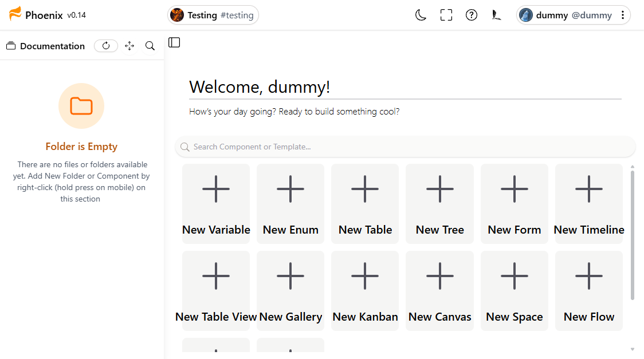Click the component list scrollbar

pos(633,235)
